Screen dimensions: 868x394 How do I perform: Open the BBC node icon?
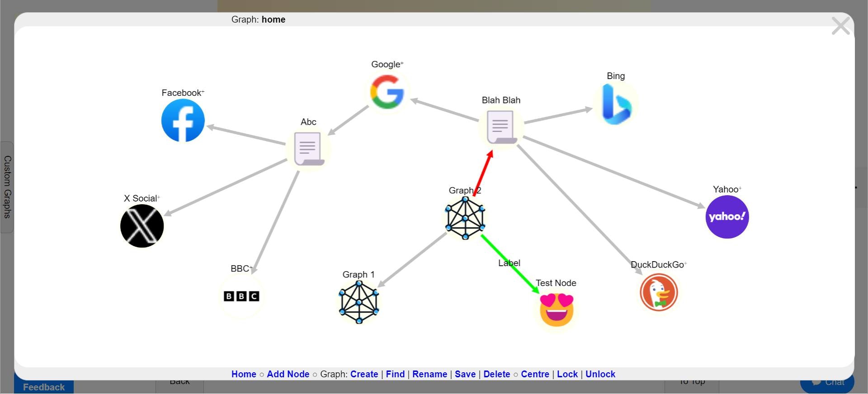[x=241, y=296]
